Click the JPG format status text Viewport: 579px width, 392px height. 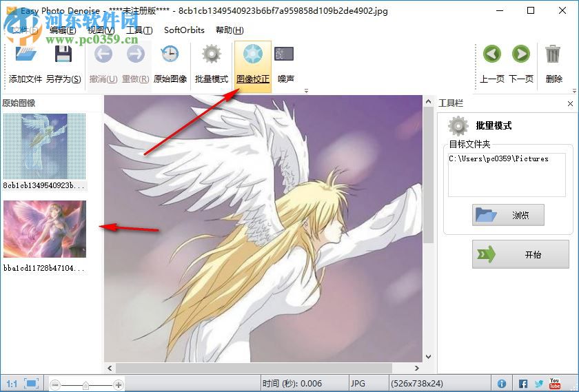[x=358, y=384]
